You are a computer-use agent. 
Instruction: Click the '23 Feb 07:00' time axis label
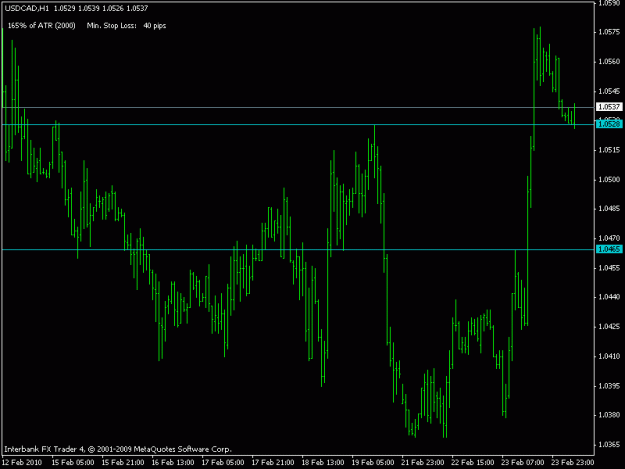(523, 462)
